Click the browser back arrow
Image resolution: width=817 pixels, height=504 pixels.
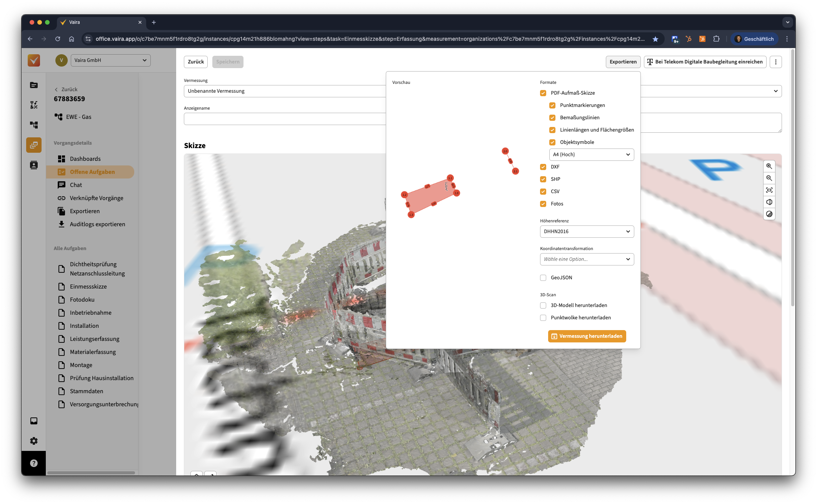click(x=30, y=39)
